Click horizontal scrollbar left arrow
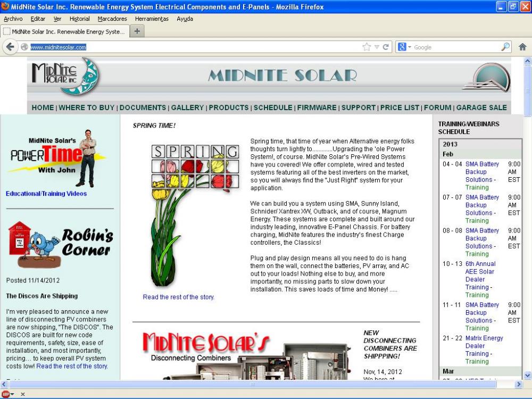The height and width of the screenshot is (399, 532). pyautogui.click(x=4, y=384)
